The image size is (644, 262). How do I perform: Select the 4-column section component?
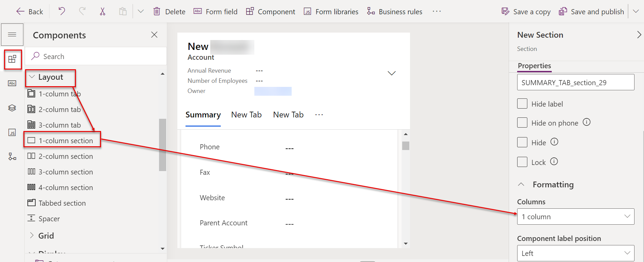(x=60, y=187)
